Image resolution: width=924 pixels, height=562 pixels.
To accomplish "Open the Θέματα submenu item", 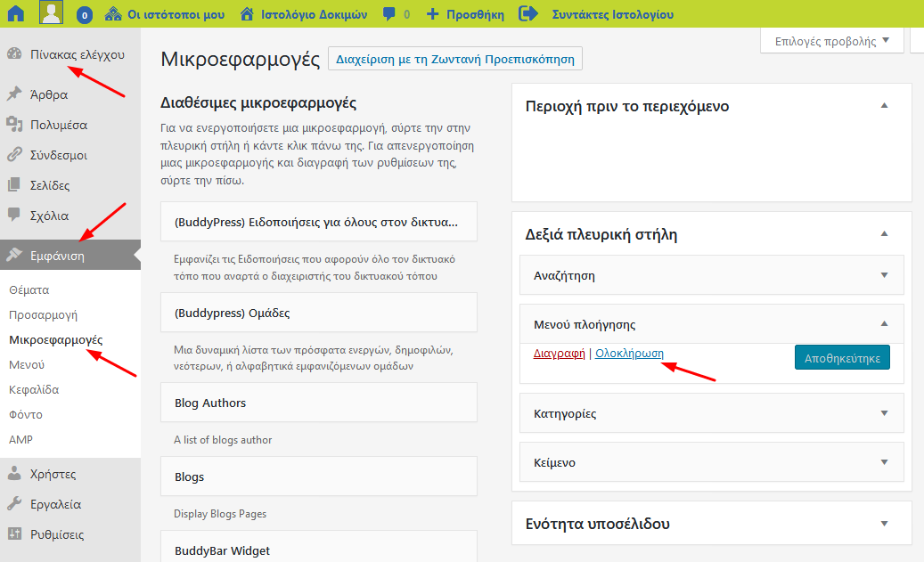I will 29,290.
